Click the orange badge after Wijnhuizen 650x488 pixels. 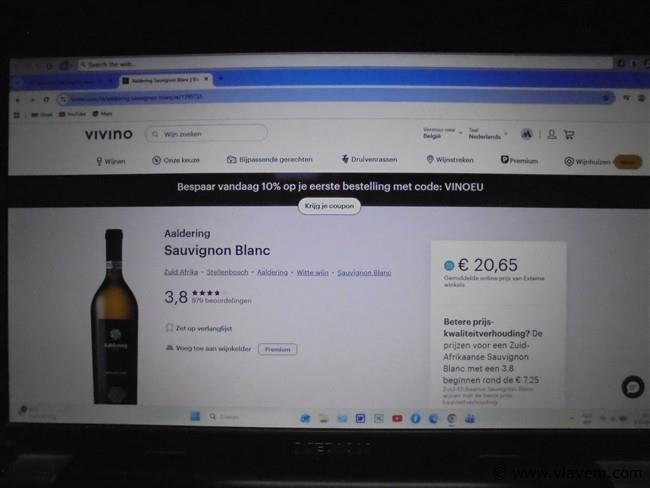(x=628, y=162)
